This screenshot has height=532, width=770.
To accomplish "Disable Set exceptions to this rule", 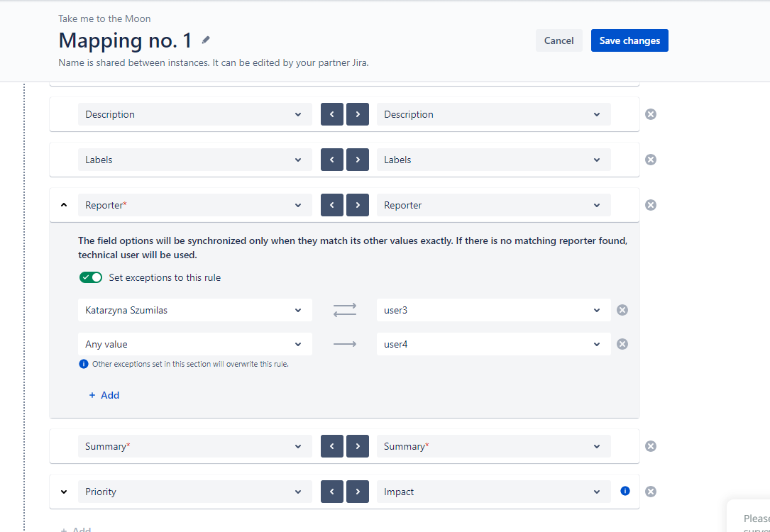I will tap(91, 278).
